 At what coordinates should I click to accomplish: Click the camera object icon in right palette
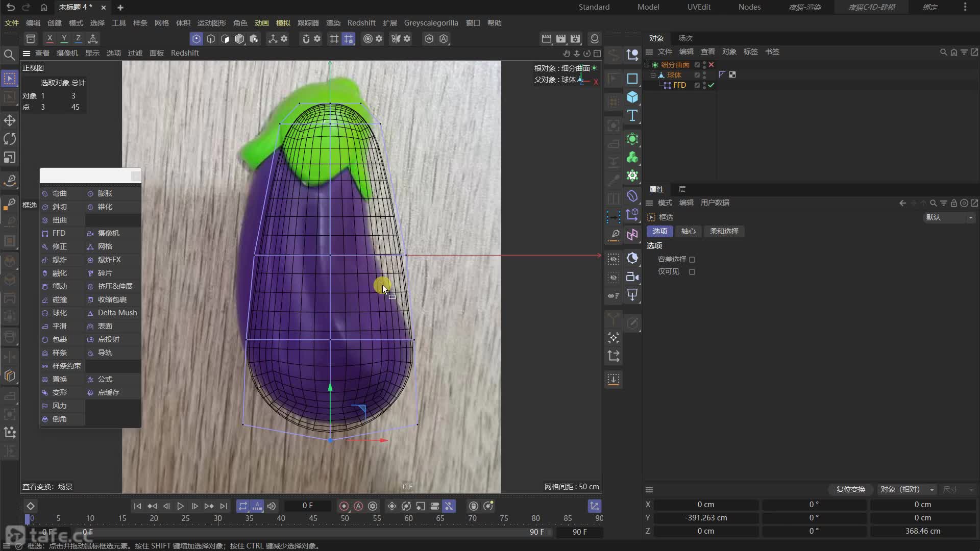(x=632, y=277)
